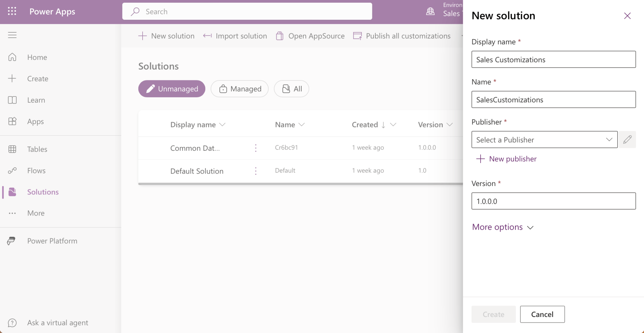Open Power Platform from the sidebar
The height and width of the screenshot is (333, 644).
point(52,241)
